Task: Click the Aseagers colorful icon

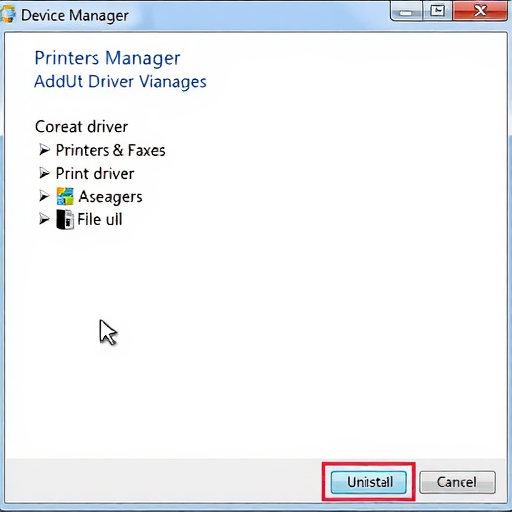Action: pos(65,196)
